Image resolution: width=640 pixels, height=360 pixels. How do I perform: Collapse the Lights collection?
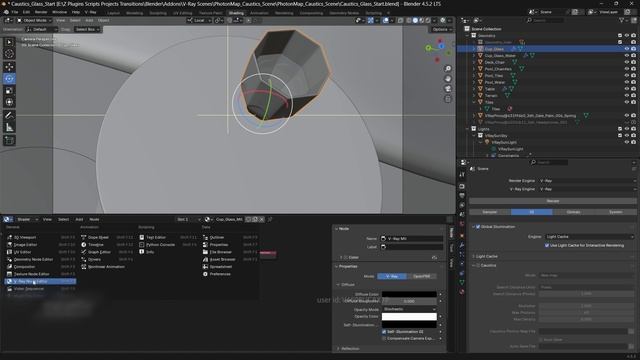[x=468, y=129]
